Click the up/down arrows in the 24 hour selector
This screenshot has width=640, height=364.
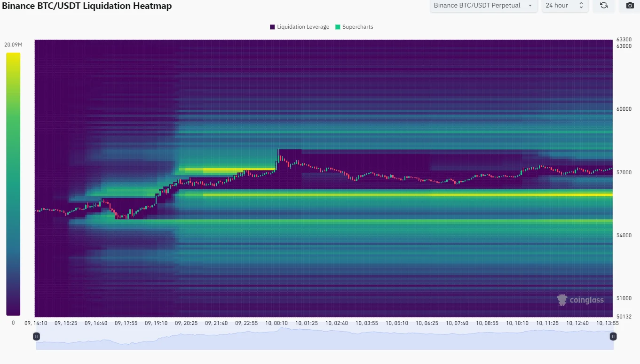tap(581, 6)
